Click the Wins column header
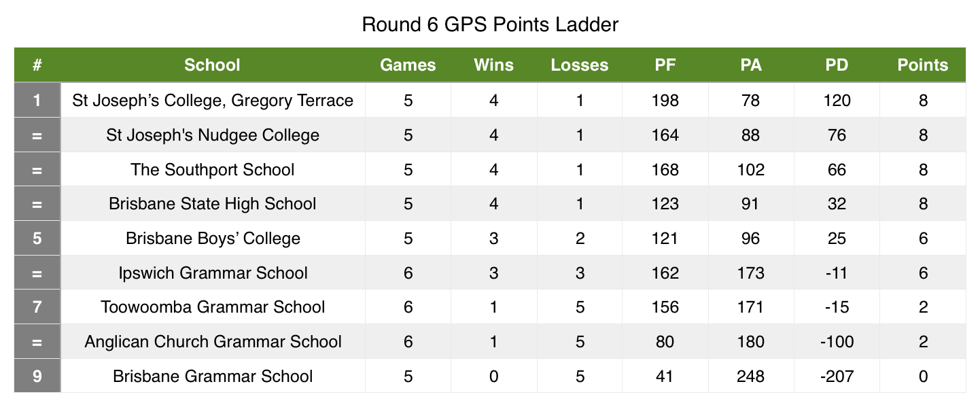This screenshot has height=401, width=980. click(494, 65)
